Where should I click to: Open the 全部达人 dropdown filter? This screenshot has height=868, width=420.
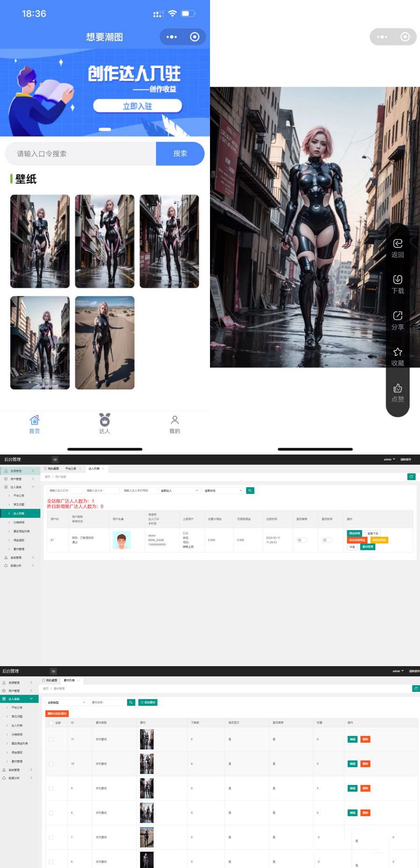click(x=180, y=490)
